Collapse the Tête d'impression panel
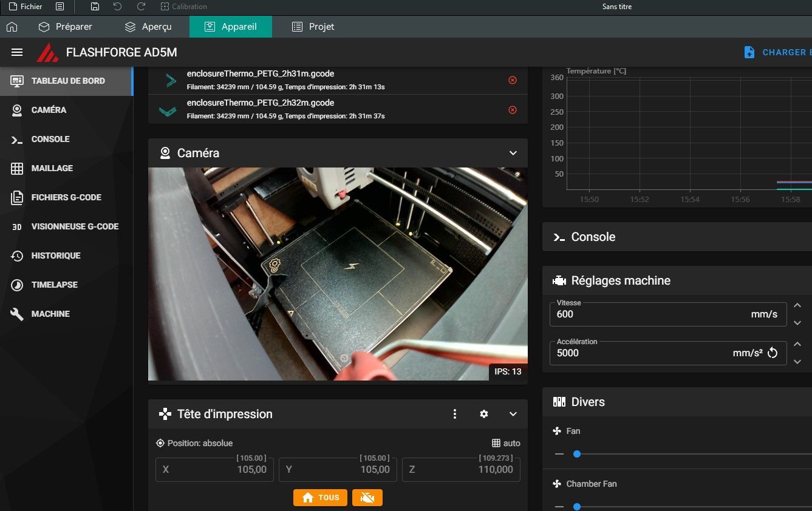This screenshot has width=812, height=511. tap(513, 414)
